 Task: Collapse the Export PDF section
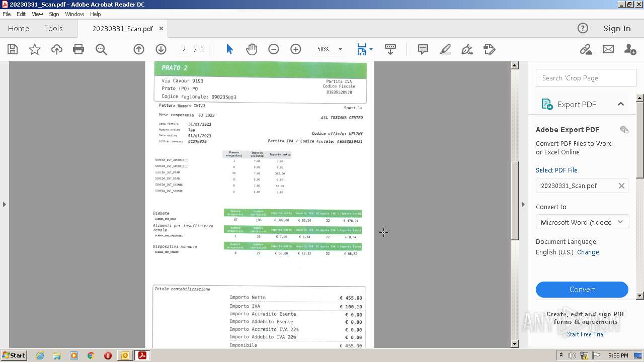621,104
